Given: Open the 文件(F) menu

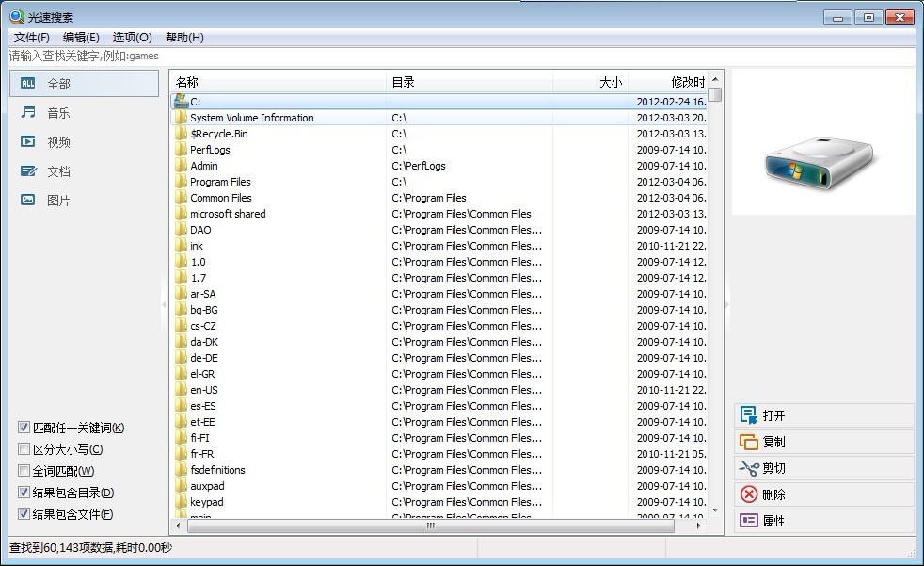Looking at the screenshot, I should coord(32,38).
